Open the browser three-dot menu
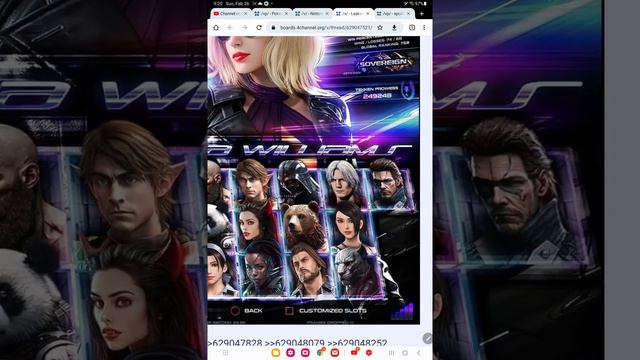 [x=424, y=27]
